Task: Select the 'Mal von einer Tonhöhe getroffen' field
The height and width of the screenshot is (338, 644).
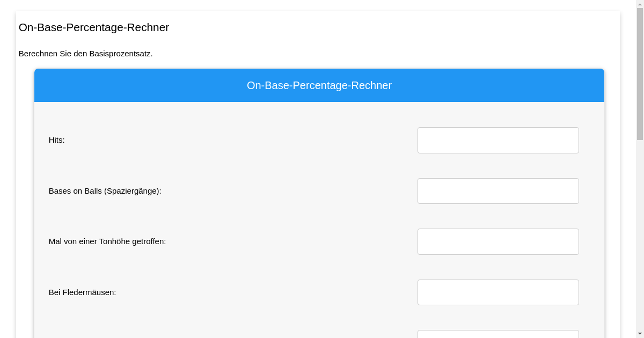Action: (498, 241)
